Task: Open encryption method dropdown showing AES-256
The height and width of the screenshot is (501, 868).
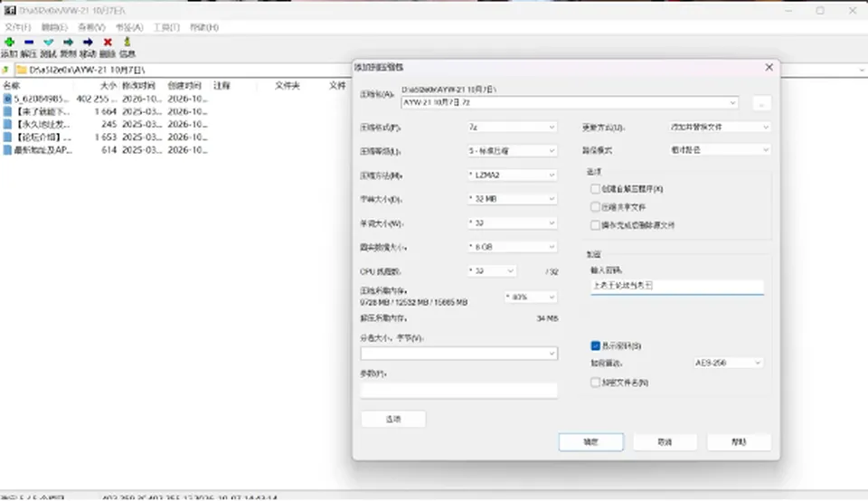Action: [728, 363]
